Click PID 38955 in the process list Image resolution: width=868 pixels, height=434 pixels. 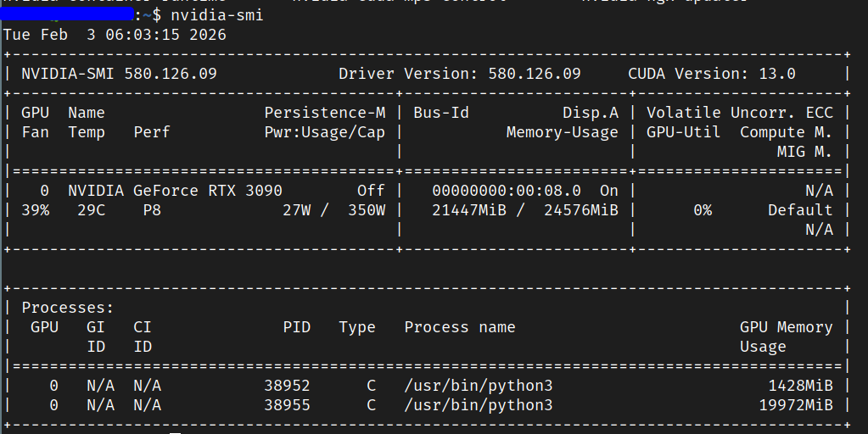tap(287, 405)
